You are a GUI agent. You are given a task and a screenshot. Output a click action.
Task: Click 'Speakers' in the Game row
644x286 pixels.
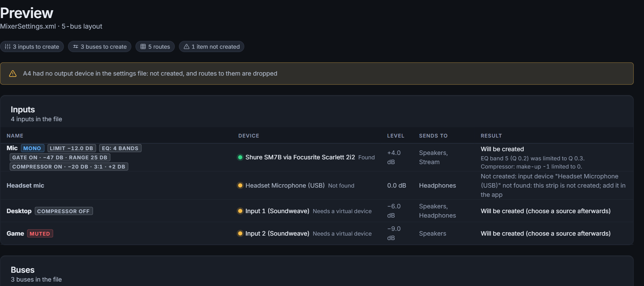(432, 234)
